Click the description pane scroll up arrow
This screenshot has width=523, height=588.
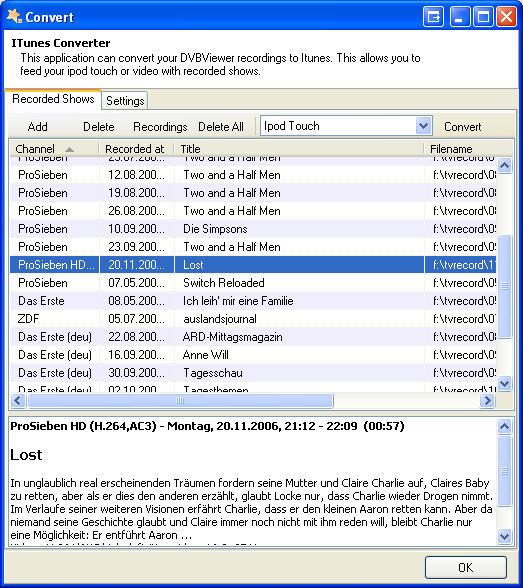[x=505, y=426]
